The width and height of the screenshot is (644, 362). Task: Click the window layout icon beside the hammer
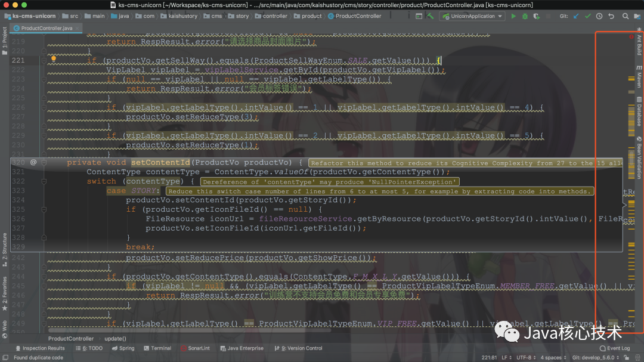click(x=419, y=16)
